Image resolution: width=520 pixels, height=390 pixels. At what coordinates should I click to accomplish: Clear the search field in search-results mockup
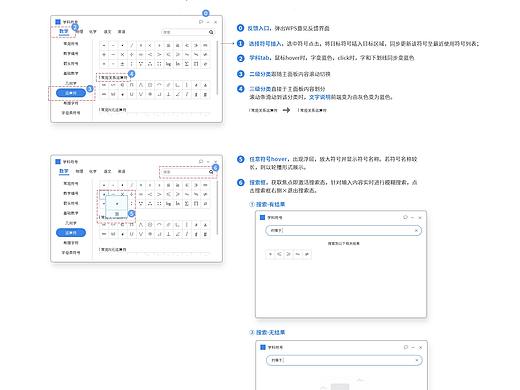coord(416,230)
